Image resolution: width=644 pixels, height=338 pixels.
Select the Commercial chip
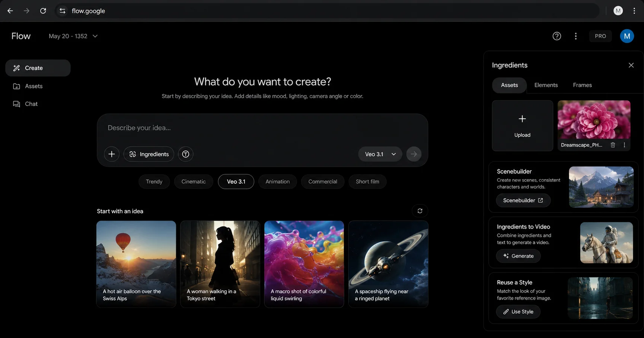pos(323,181)
